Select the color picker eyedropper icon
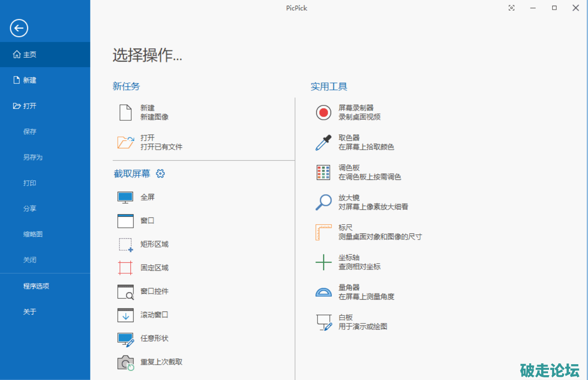Image resolution: width=588 pixels, height=380 pixels. click(324, 143)
